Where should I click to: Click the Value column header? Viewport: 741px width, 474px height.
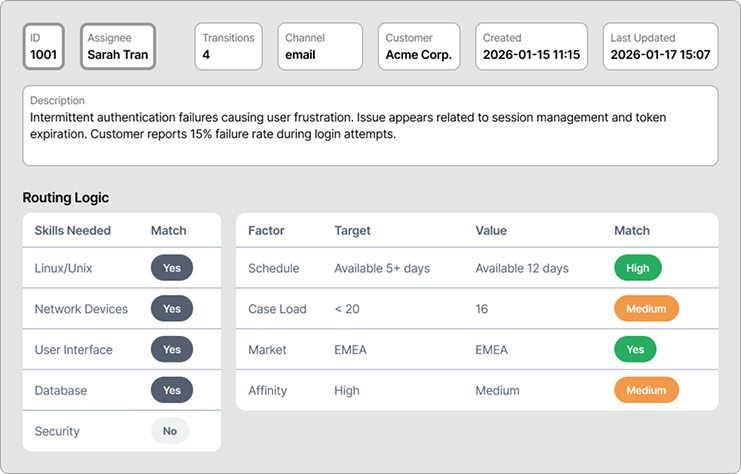tap(491, 231)
